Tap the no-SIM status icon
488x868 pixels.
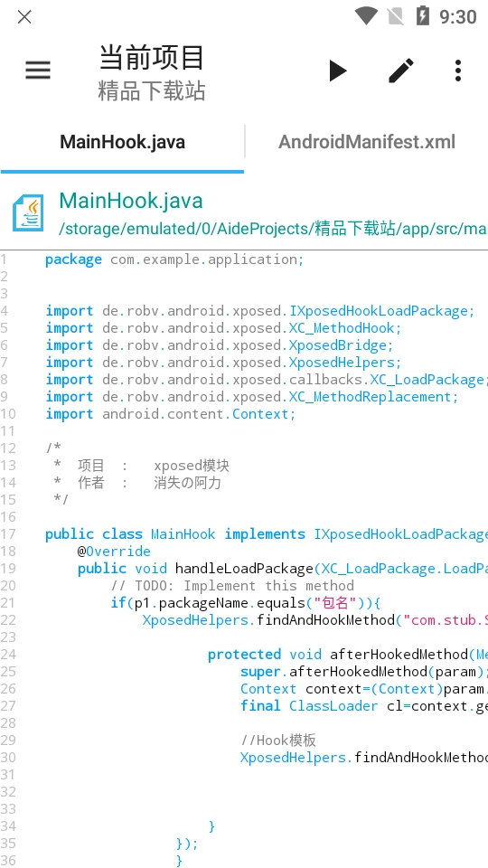395,16
